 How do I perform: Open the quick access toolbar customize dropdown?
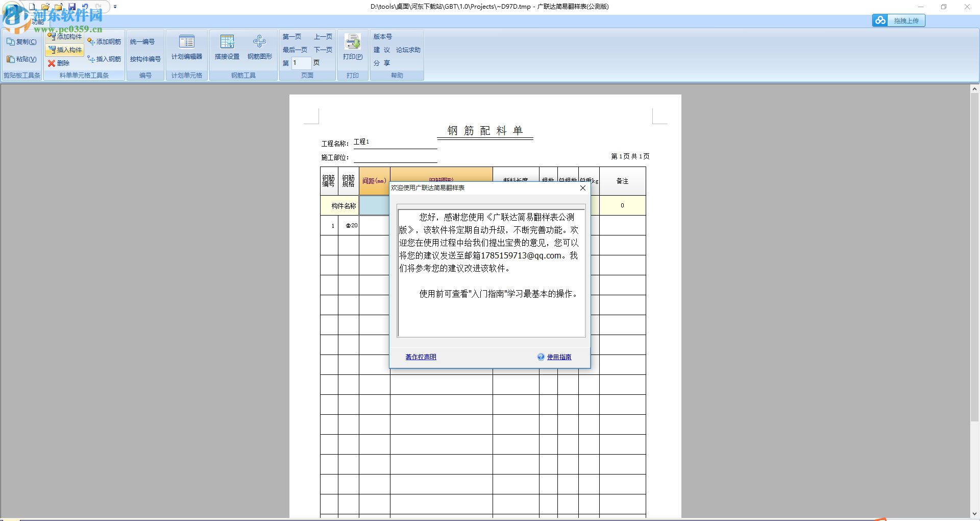[x=115, y=7]
